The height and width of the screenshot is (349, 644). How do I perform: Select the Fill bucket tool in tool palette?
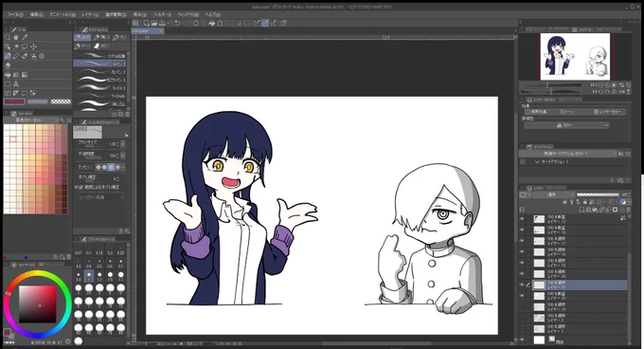(8, 74)
